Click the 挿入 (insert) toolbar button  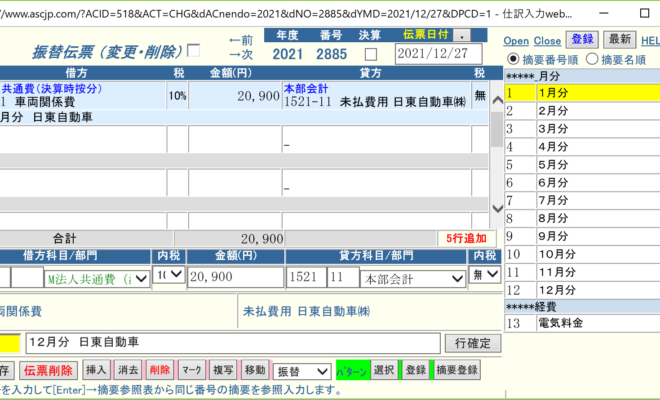[x=96, y=370]
